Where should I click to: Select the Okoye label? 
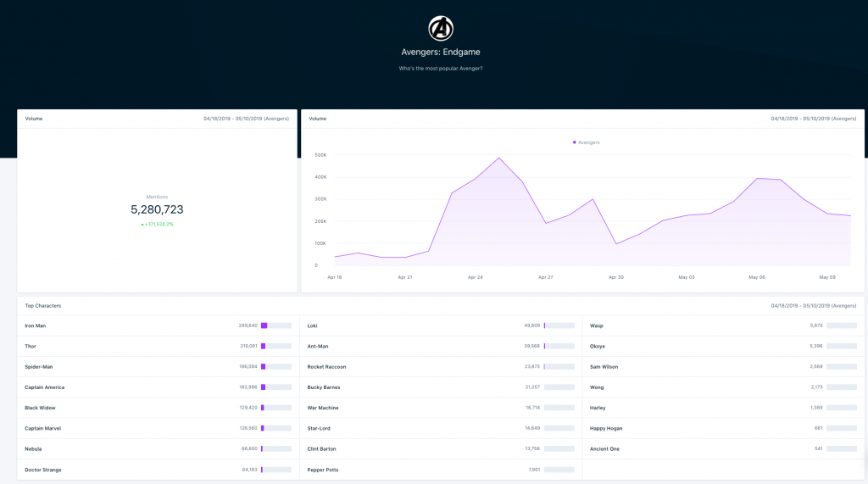(x=598, y=346)
